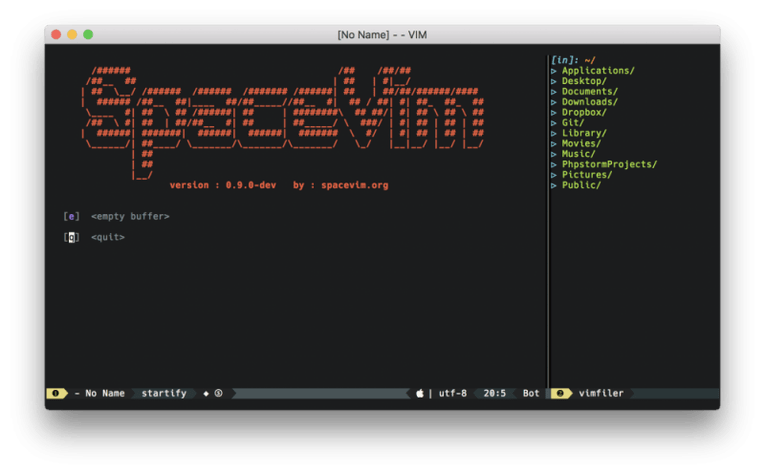Click the [e] shortcut marker
Screen dimensions: 764x474
tap(71, 216)
